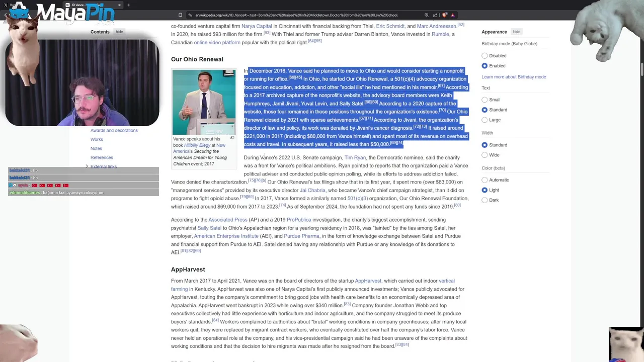Screen dimensions: 644x362
Task: Select Dark color mode
Action: click(485, 200)
